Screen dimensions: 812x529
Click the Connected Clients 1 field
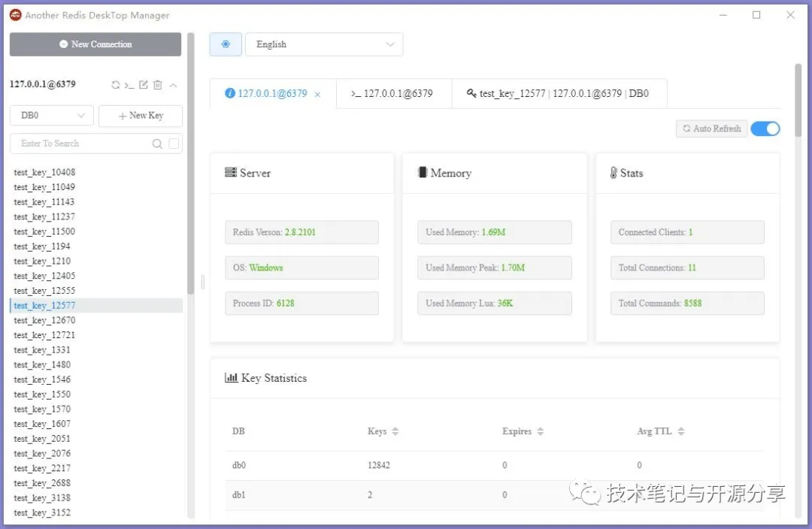click(x=687, y=232)
